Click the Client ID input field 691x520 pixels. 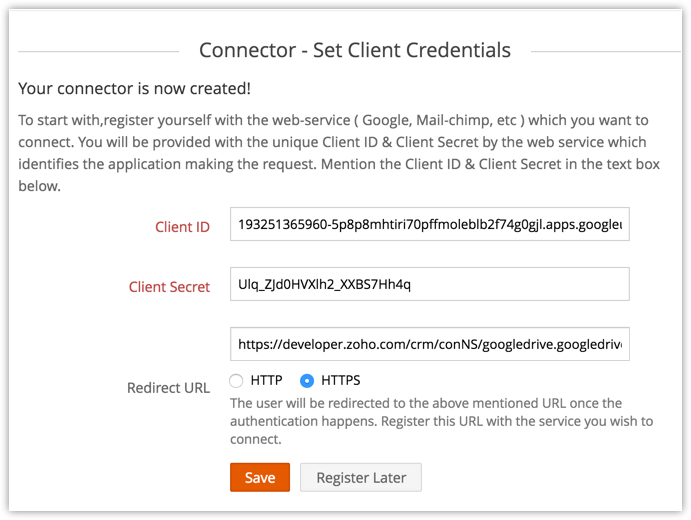(429, 226)
